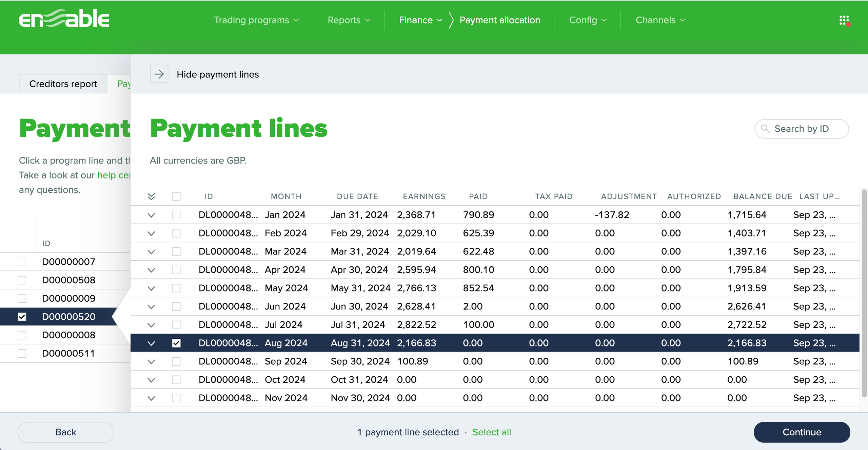
Task: Check the Feb 2024 payment line
Action: coord(176,233)
